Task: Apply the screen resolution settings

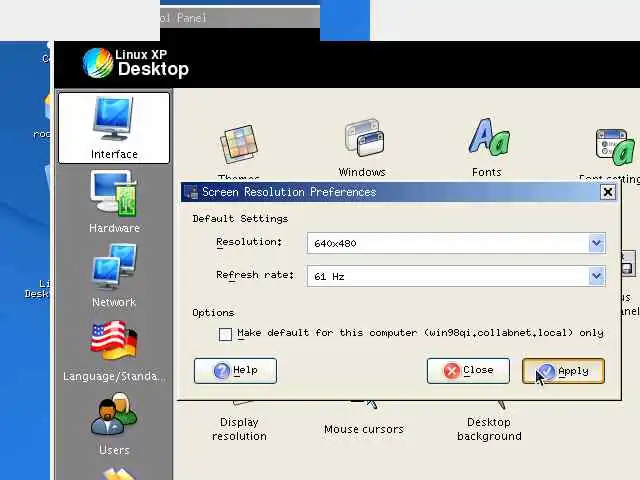Action: point(563,371)
